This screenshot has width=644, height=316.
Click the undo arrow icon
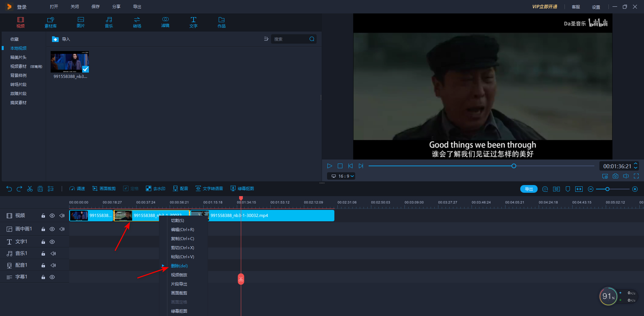[9, 189]
